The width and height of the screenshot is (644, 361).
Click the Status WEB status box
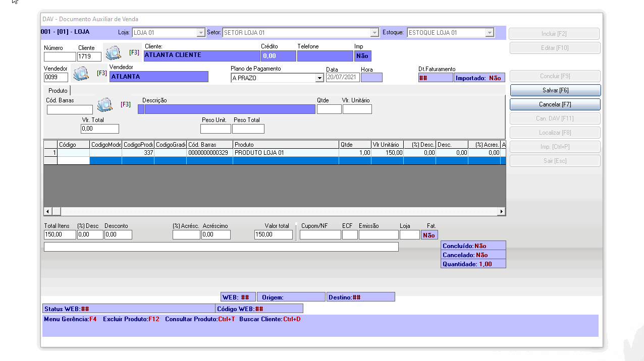point(129,309)
